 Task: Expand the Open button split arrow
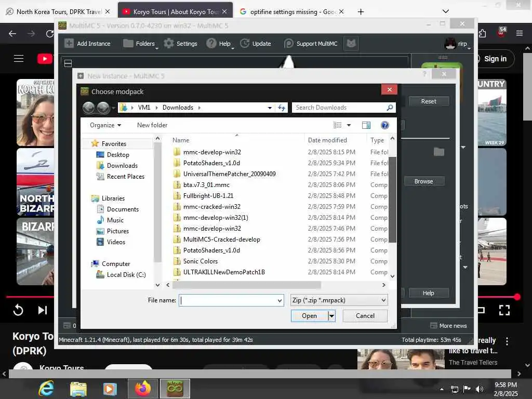(x=331, y=316)
